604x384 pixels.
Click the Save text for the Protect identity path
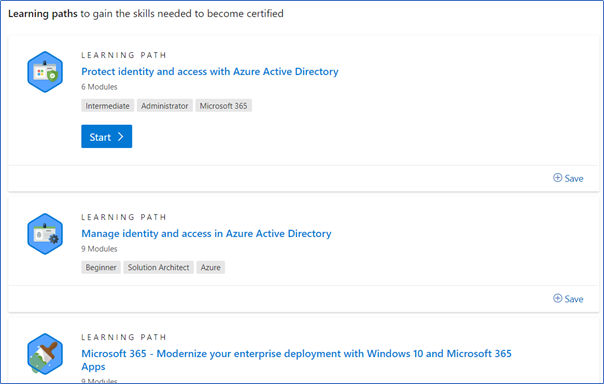coord(574,178)
